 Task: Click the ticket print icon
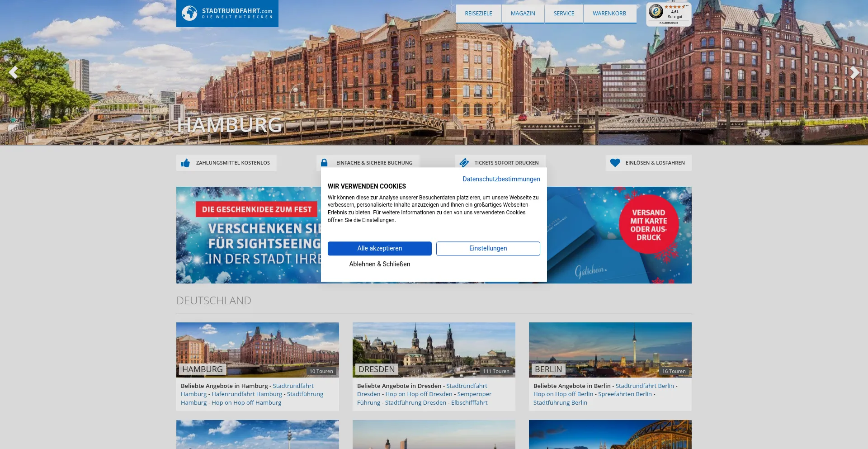point(464,163)
